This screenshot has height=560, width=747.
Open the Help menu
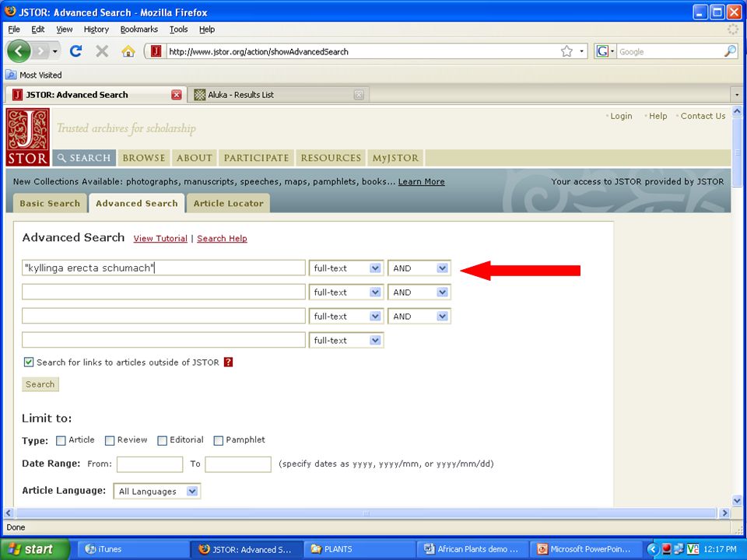click(x=207, y=29)
